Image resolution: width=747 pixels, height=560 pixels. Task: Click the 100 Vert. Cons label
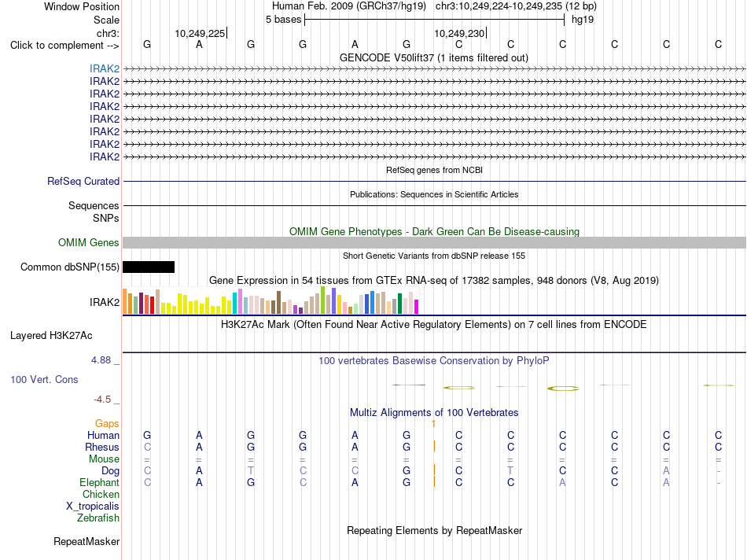[x=44, y=379]
